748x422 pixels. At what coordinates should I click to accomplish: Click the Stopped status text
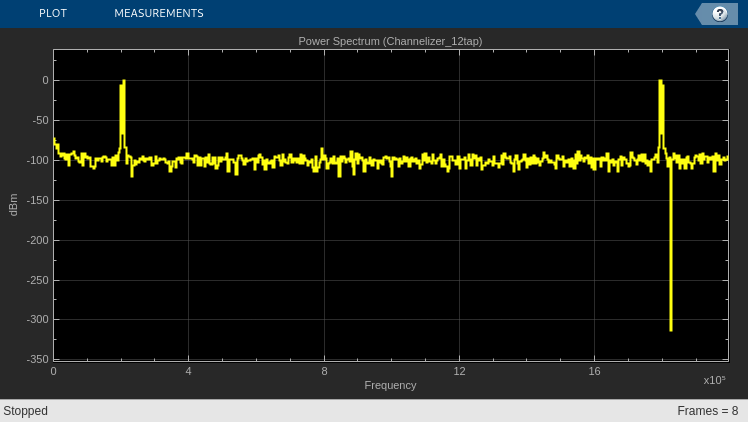coord(26,411)
